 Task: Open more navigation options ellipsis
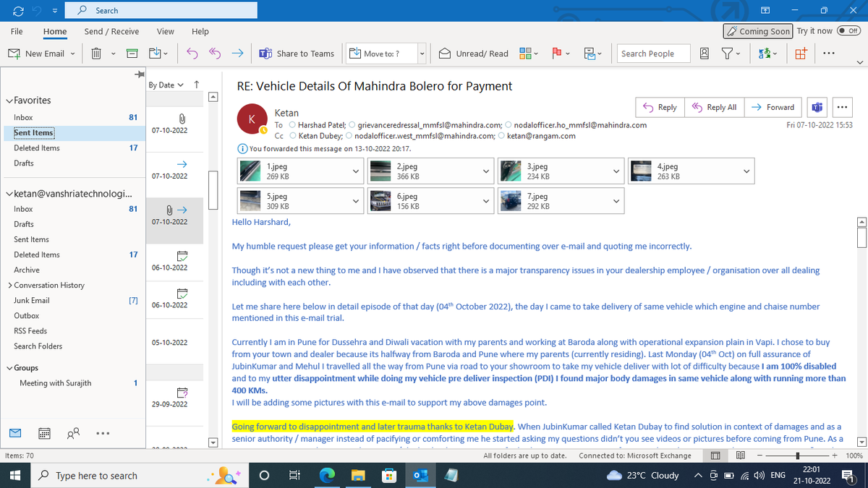pos(102,434)
